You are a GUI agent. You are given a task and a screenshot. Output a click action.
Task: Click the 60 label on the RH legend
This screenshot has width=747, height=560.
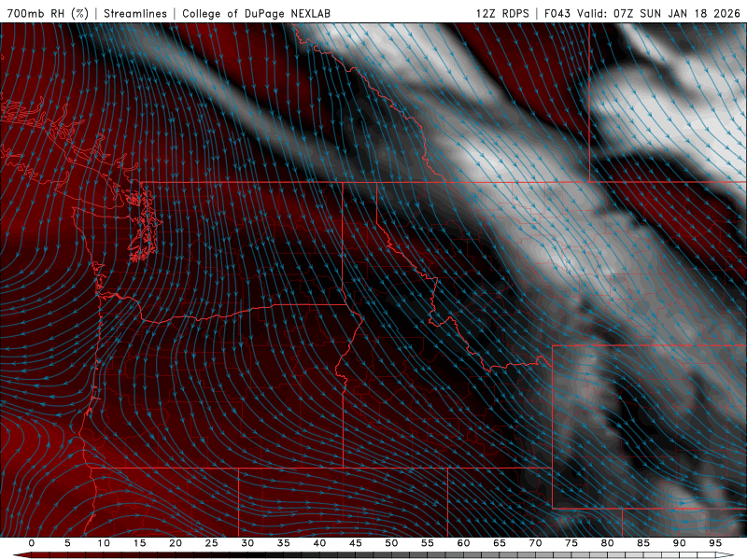coord(463,543)
